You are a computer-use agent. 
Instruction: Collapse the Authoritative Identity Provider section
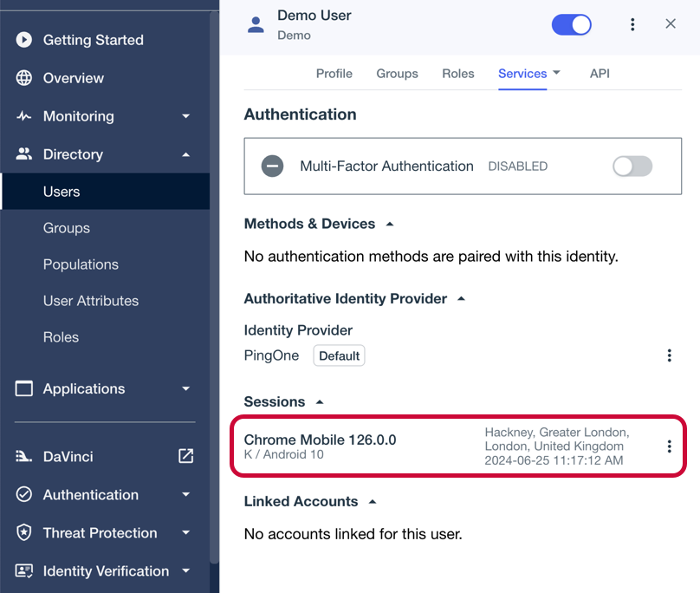click(461, 298)
